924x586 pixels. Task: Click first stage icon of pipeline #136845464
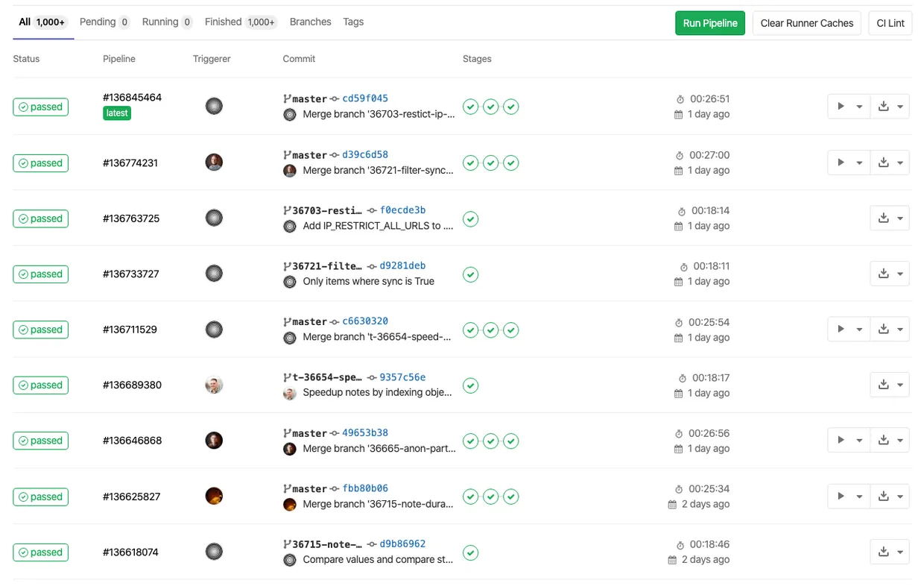point(470,107)
